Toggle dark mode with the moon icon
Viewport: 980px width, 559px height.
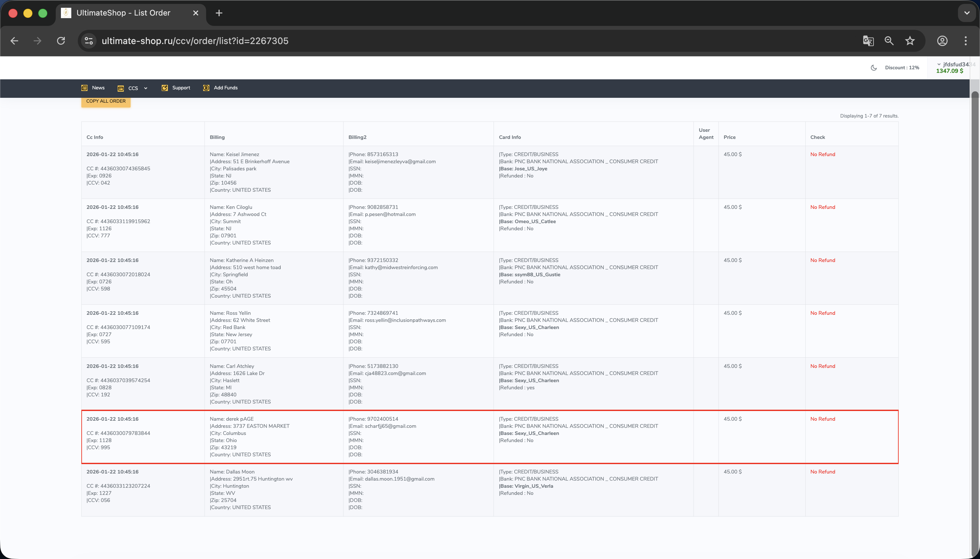pos(874,68)
